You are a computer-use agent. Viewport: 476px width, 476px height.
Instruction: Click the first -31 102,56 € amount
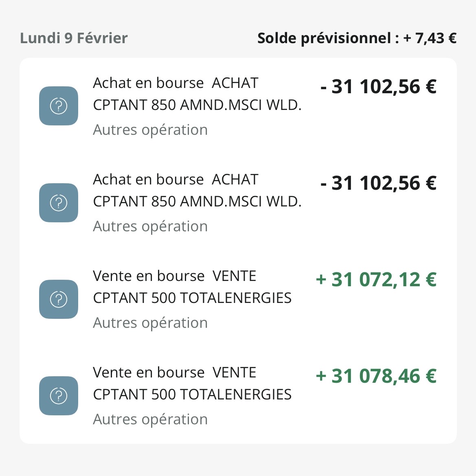coord(378,87)
